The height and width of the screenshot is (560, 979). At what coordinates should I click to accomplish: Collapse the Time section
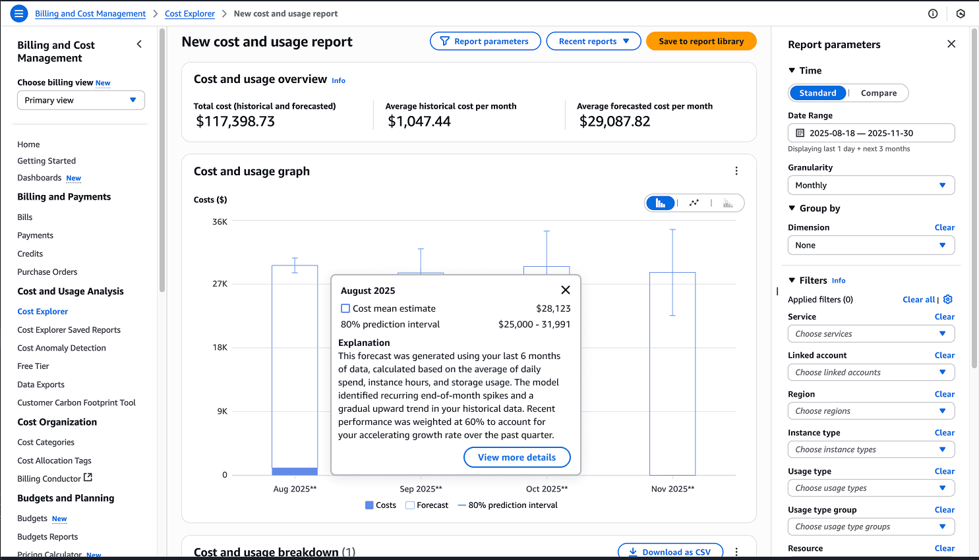click(x=792, y=70)
